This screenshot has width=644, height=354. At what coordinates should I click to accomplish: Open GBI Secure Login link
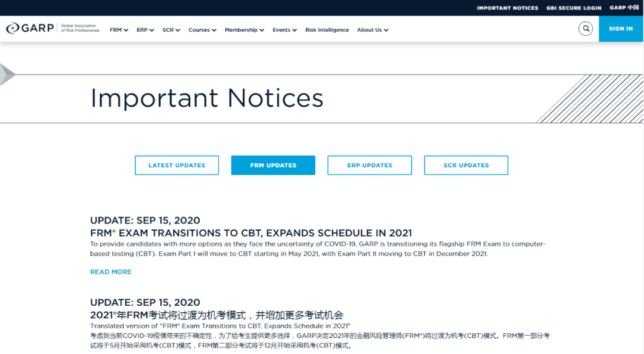(574, 8)
